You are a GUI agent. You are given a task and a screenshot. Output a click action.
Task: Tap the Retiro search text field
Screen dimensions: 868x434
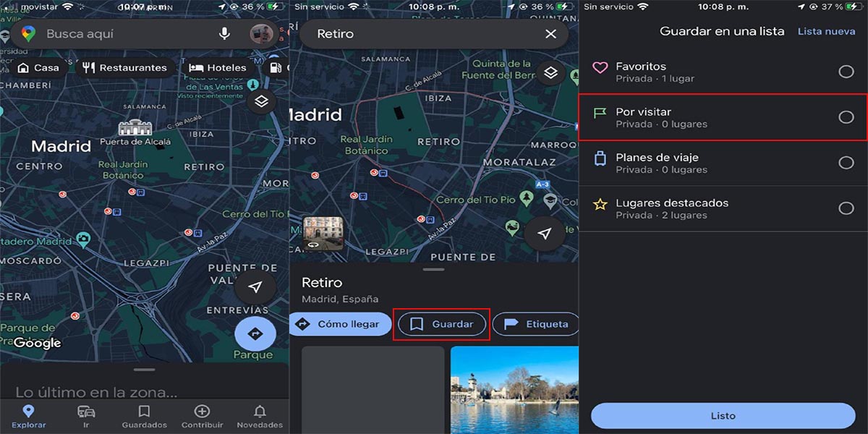pos(434,34)
